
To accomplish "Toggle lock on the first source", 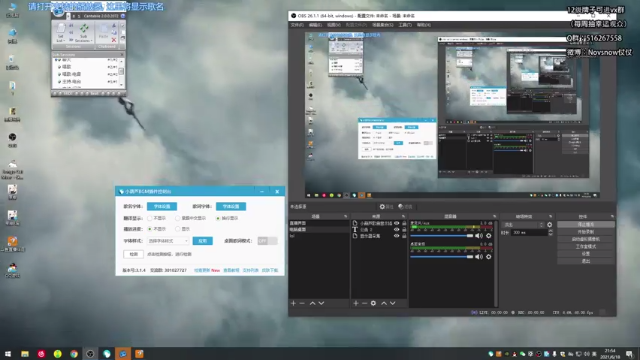I will click(404, 223).
